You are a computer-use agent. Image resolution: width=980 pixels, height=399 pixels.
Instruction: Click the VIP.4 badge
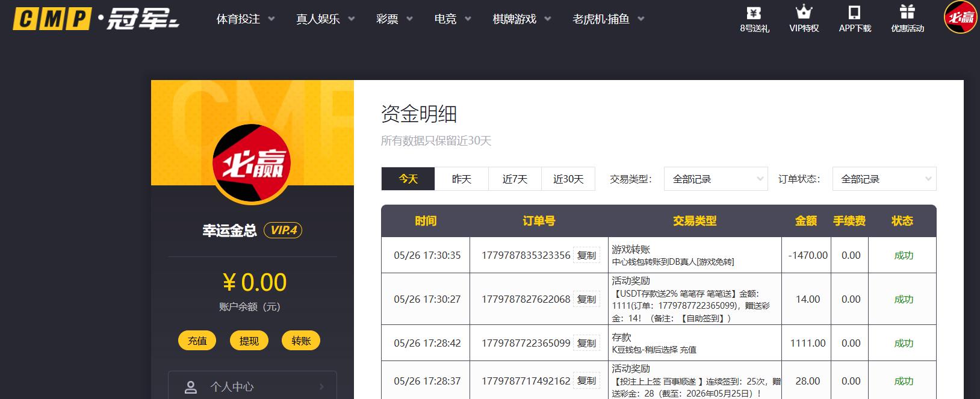coord(283,230)
